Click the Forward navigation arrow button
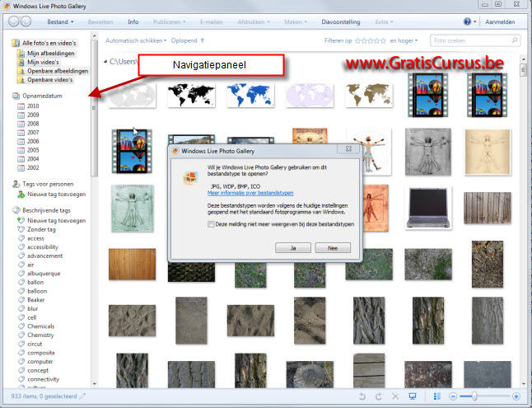 click(26, 21)
